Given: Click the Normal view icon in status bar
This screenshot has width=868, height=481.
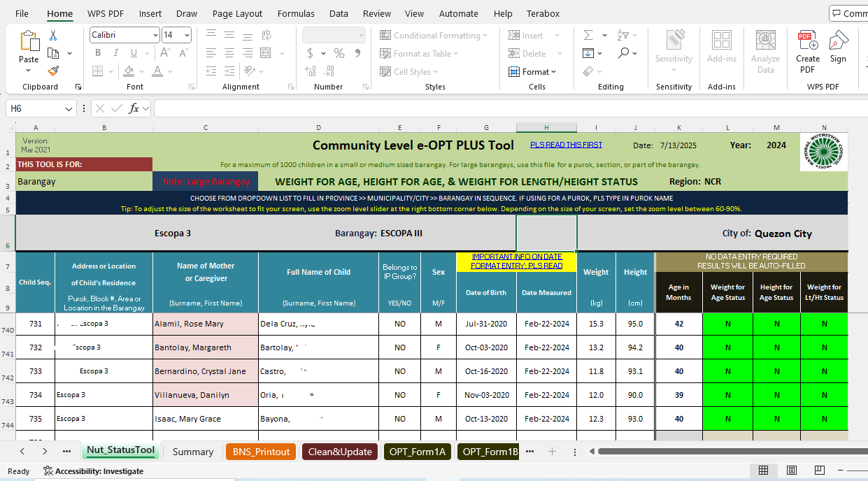Looking at the screenshot, I should (x=764, y=471).
